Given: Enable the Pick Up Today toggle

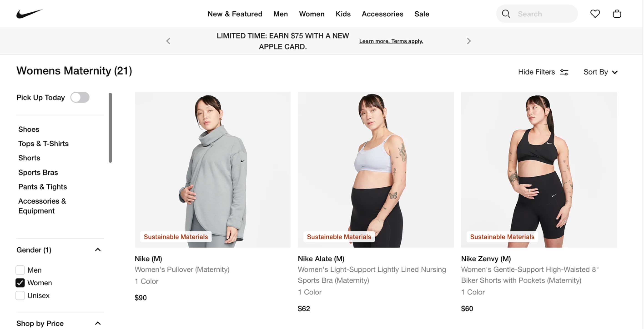Looking at the screenshot, I should [x=80, y=97].
